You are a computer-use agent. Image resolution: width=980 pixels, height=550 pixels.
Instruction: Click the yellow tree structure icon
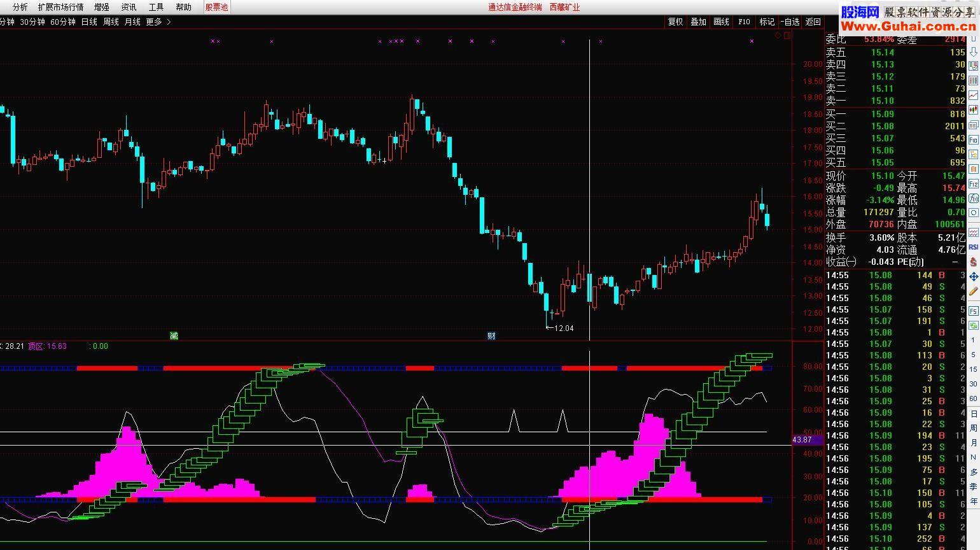tap(974, 155)
